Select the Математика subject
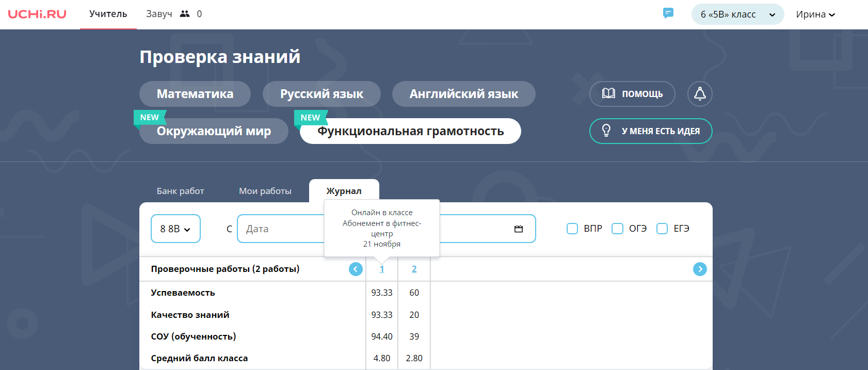The height and width of the screenshot is (370, 868). tap(195, 94)
